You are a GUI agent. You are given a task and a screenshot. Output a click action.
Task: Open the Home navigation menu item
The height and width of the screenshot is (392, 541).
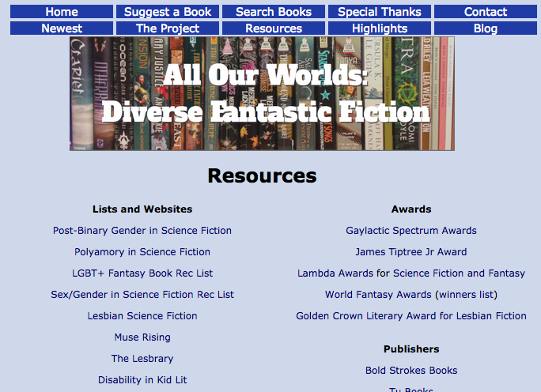coord(62,12)
